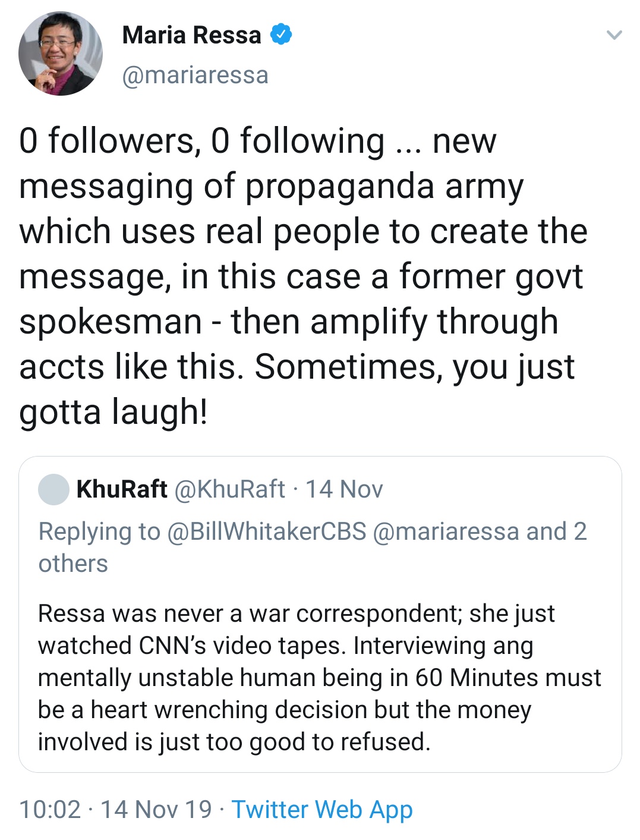Open the Twitter Web App link

click(x=322, y=810)
